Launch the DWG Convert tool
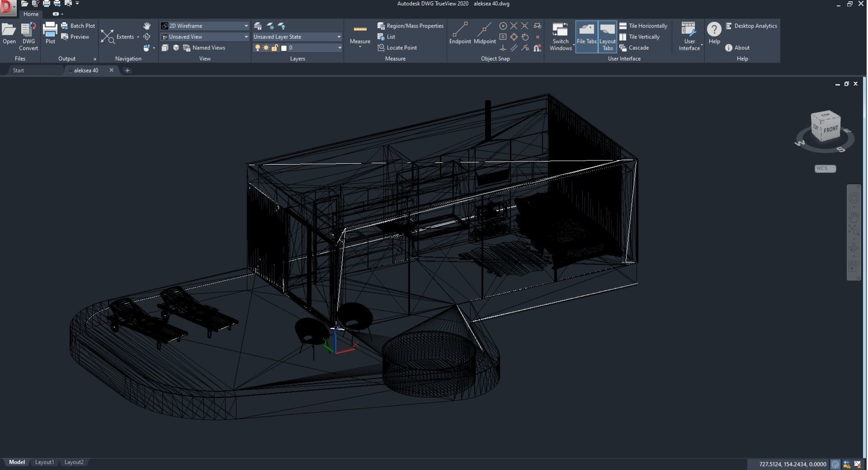This screenshot has height=470, width=868. [28, 36]
